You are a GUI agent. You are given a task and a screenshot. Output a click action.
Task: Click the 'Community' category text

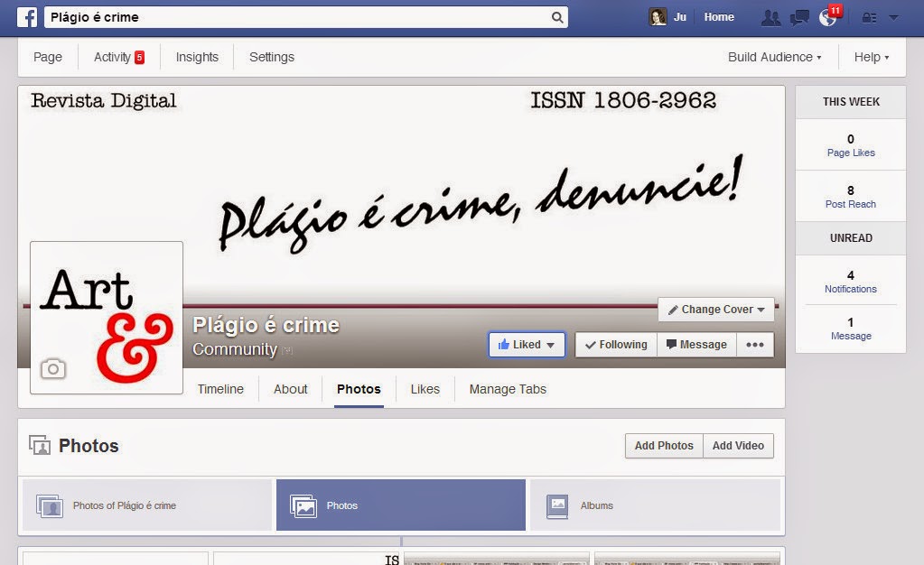[235, 348]
